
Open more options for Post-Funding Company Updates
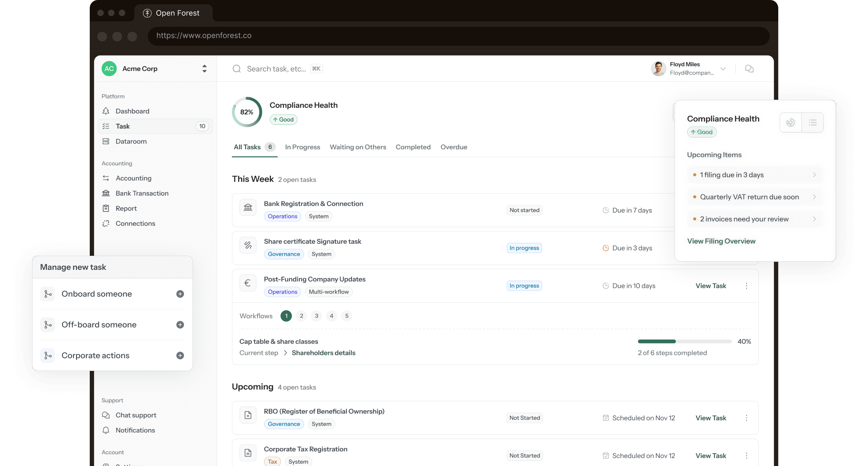coord(746,286)
